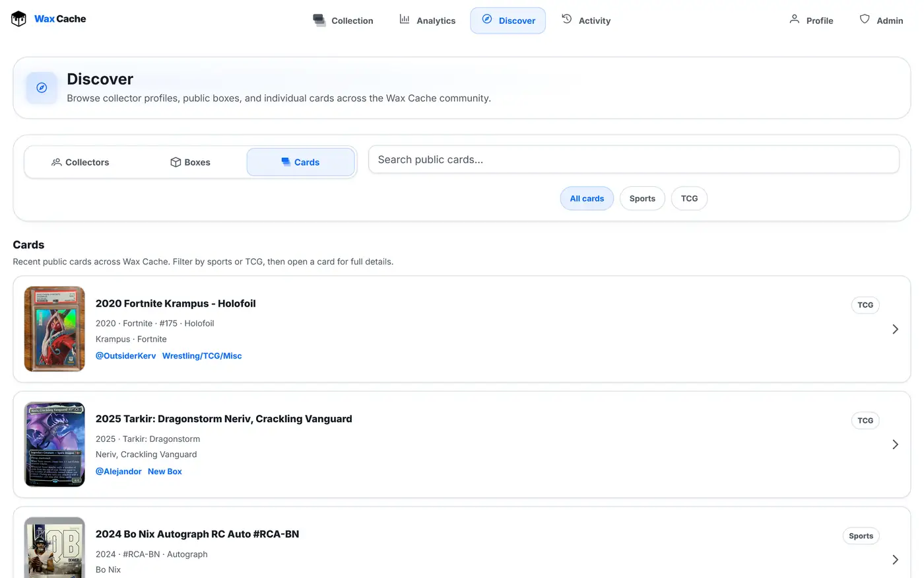Image resolution: width=924 pixels, height=578 pixels.
Task: Go to the Analytics page
Action: click(x=428, y=20)
